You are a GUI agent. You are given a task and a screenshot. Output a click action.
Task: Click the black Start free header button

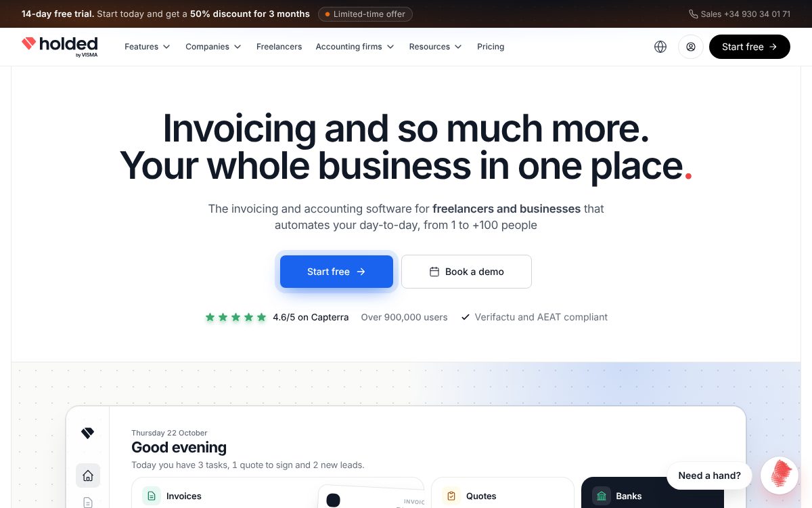point(750,47)
